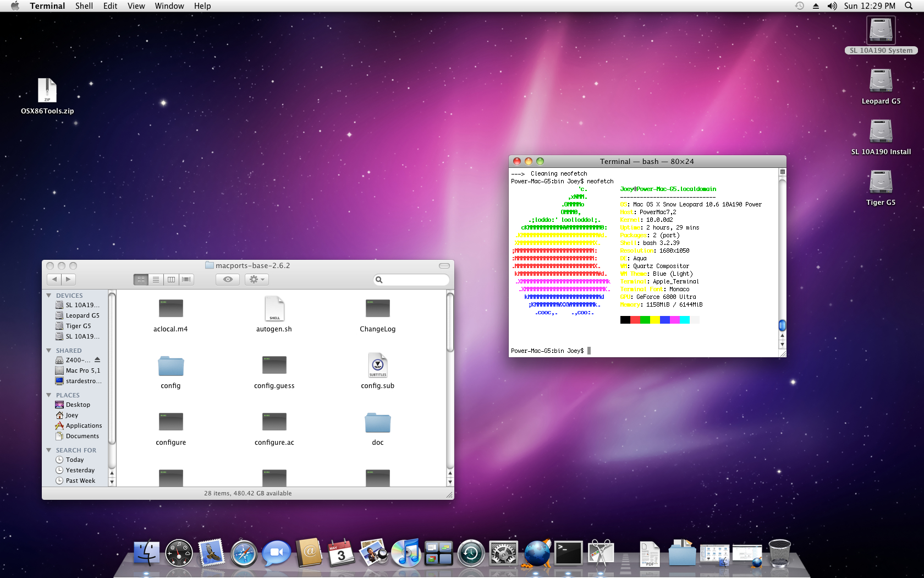Image resolution: width=924 pixels, height=578 pixels.
Task: Launch iTunes from the dock
Action: click(406, 554)
